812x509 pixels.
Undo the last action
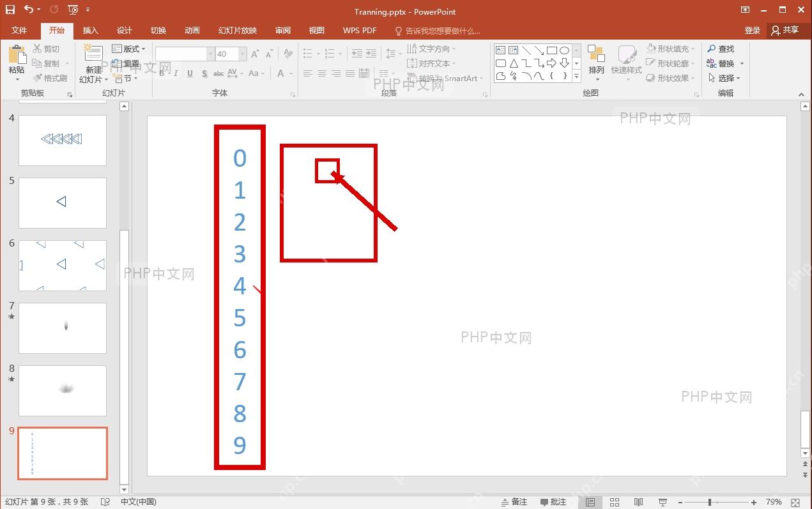[28, 10]
